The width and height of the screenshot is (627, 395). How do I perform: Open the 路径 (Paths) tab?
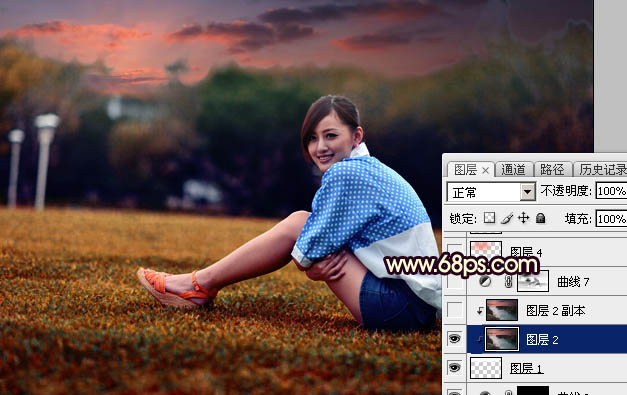pos(552,170)
